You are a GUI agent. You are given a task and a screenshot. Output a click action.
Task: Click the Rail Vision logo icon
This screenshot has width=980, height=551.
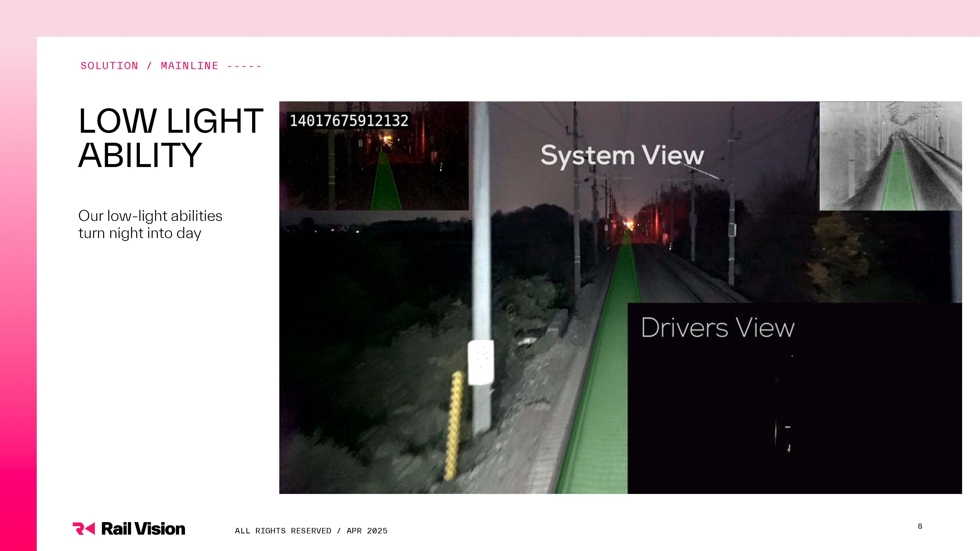click(x=84, y=528)
